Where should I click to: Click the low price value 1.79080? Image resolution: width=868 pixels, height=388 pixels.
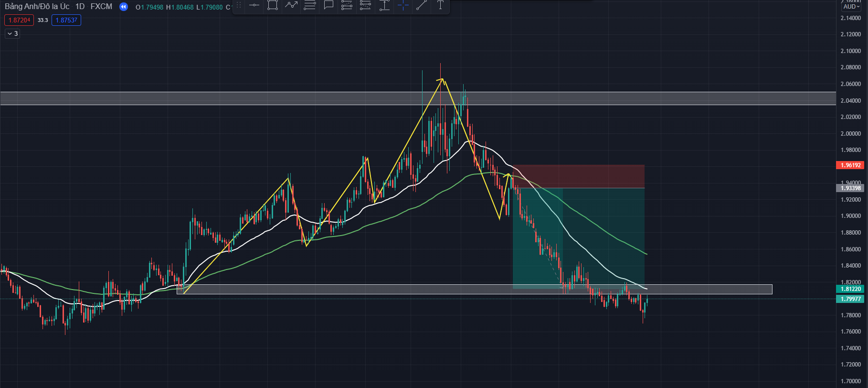pyautogui.click(x=212, y=7)
